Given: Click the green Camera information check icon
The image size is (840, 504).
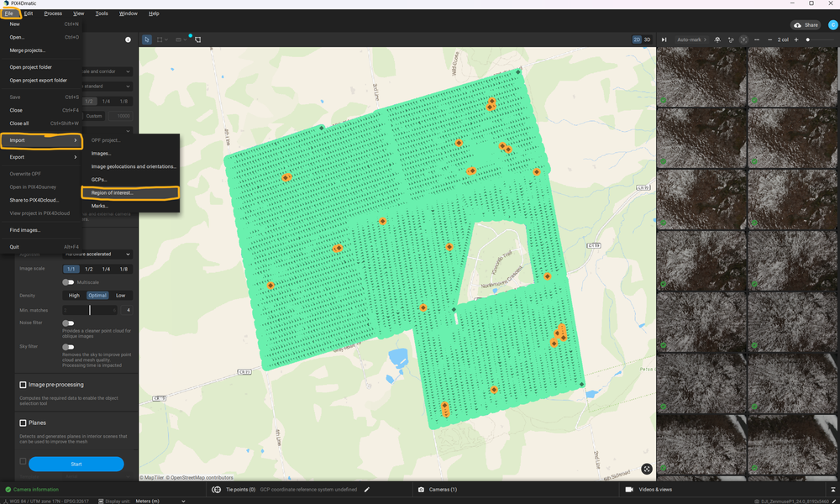Looking at the screenshot, I should click(x=8, y=490).
